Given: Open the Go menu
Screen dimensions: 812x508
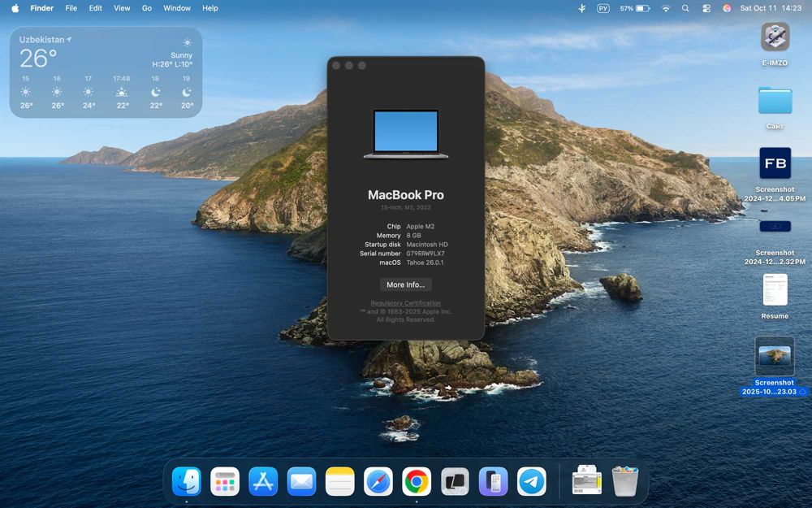Looking at the screenshot, I should coord(146,8).
